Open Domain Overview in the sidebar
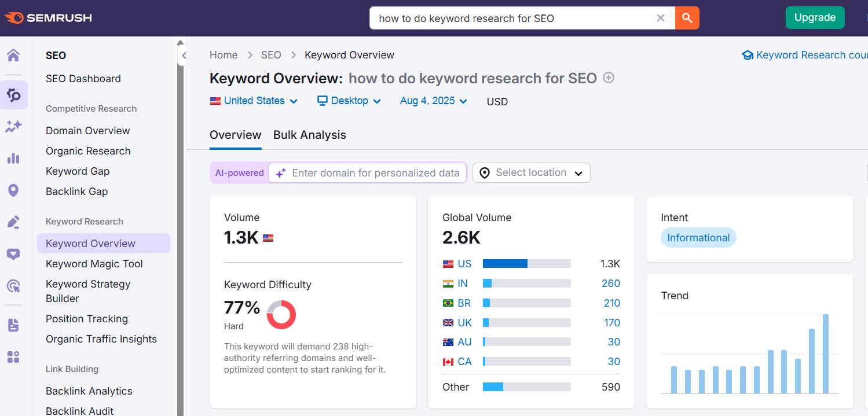Image resolution: width=868 pixels, height=416 pixels. [88, 131]
